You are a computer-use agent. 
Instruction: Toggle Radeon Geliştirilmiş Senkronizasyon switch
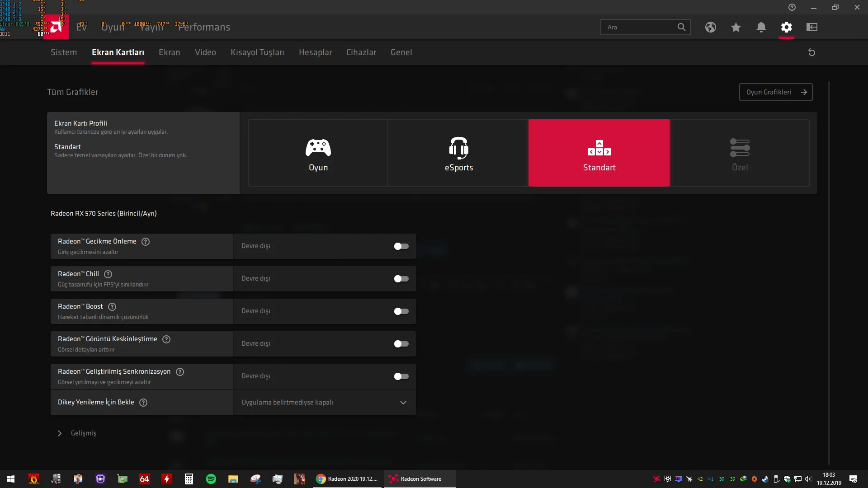click(401, 376)
